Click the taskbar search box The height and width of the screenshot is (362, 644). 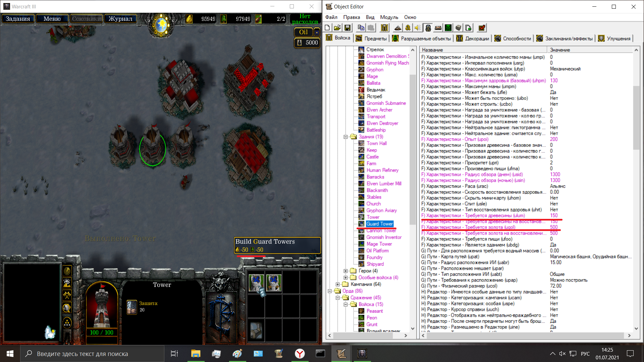pyautogui.click(x=92, y=354)
